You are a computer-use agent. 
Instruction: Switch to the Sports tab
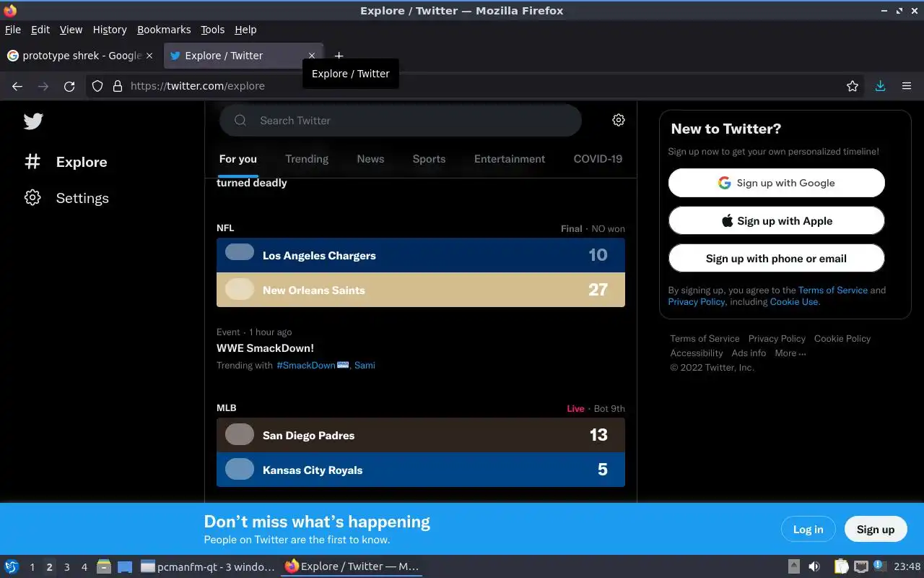429,159
